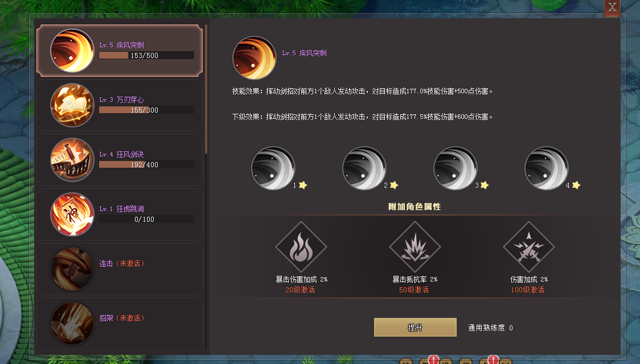Select the inactive 招架 skill icon
The height and width of the screenshot is (364, 640).
[72, 324]
